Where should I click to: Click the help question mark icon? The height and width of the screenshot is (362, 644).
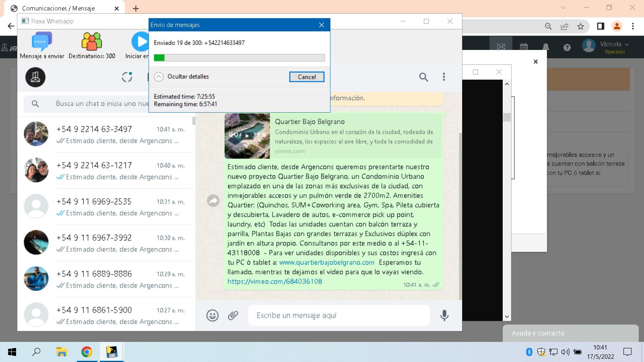(x=567, y=47)
